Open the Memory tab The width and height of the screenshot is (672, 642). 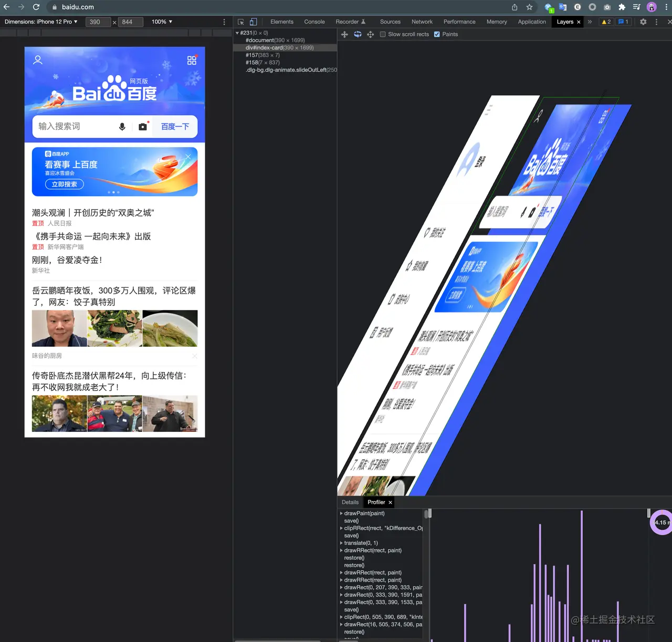click(497, 22)
